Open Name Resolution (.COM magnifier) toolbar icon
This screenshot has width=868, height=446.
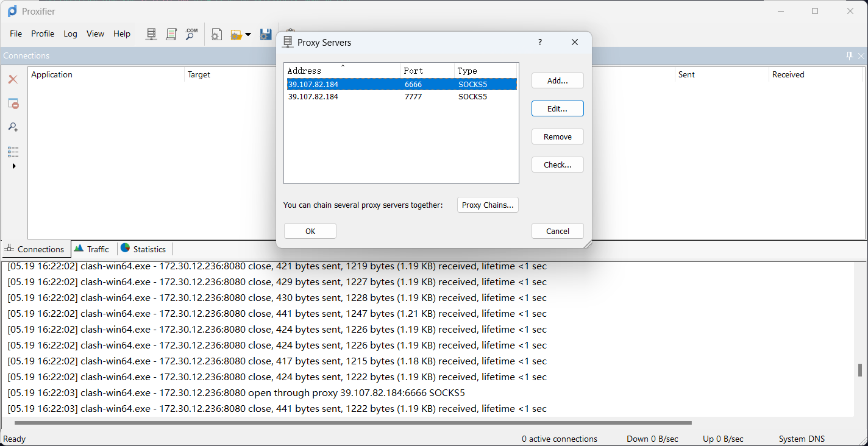[191, 34]
